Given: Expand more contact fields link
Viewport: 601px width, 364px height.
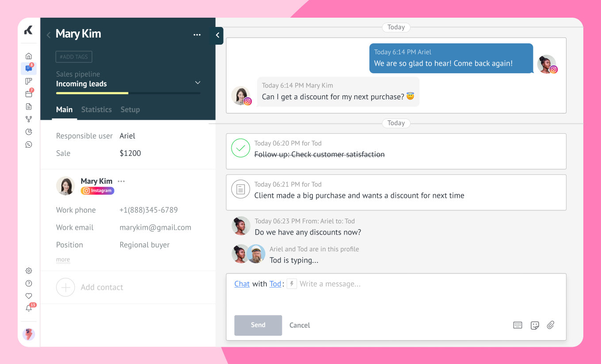Looking at the screenshot, I should (x=63, y=260).
